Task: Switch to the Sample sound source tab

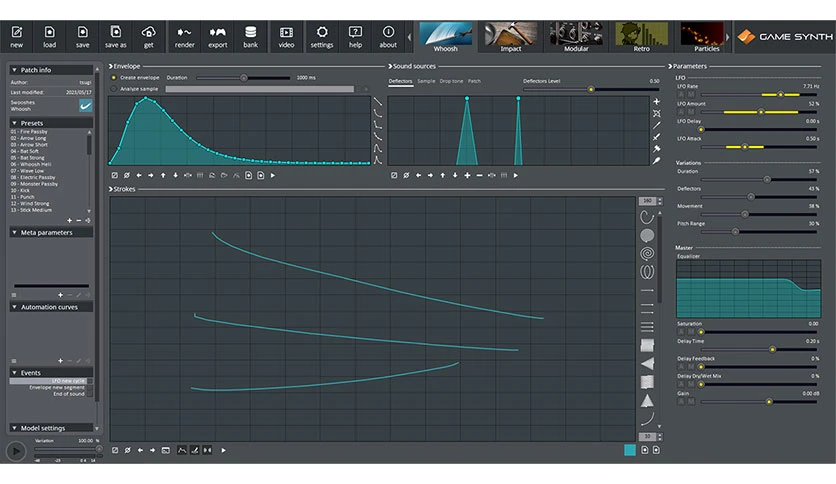Action: (x=426, y=81)
